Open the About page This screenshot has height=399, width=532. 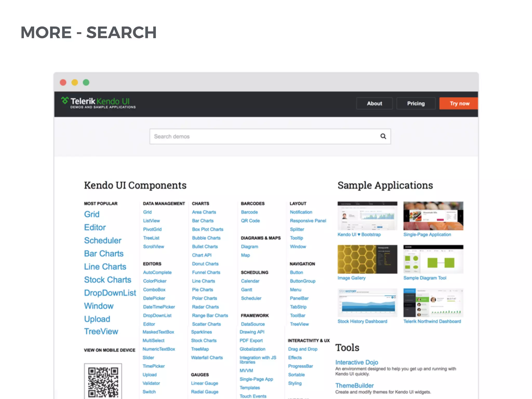[374, 103]
